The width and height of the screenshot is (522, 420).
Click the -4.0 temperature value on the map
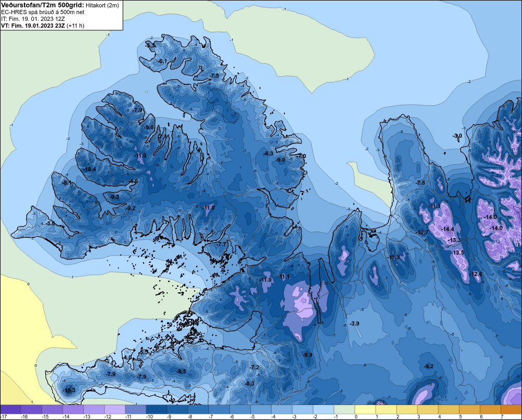click(x=127, y=358)
